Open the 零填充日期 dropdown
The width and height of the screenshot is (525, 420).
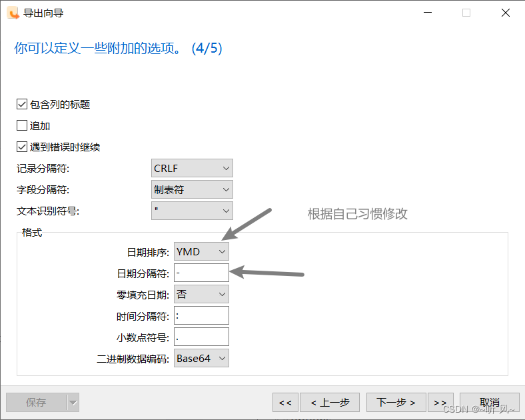(x=201, y=294)
